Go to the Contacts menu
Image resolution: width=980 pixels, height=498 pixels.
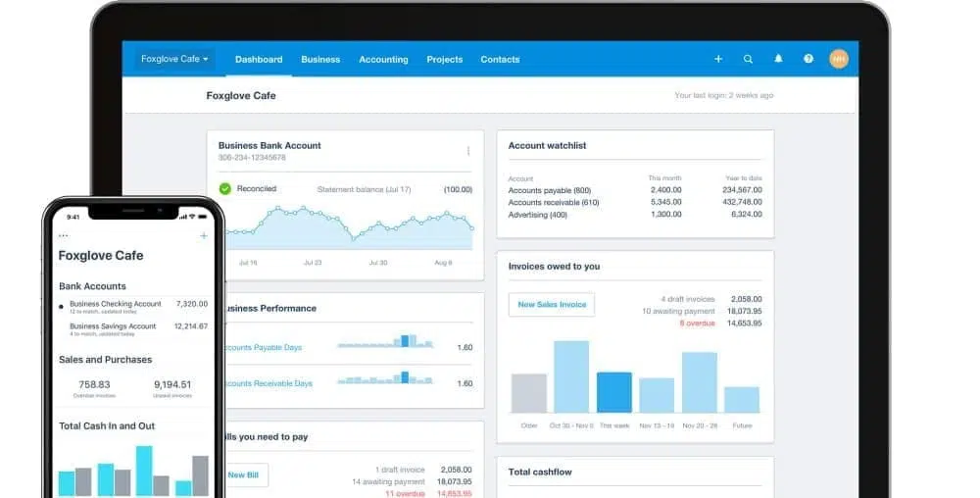point(500,59)
